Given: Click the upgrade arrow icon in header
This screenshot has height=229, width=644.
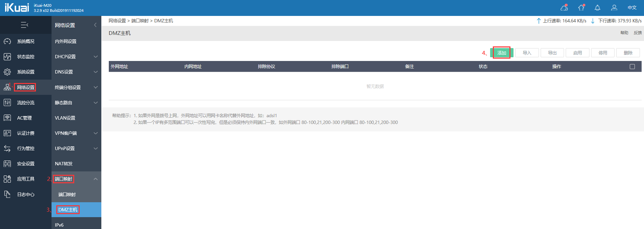Looking at the screenshot, I should coord(581,7).
